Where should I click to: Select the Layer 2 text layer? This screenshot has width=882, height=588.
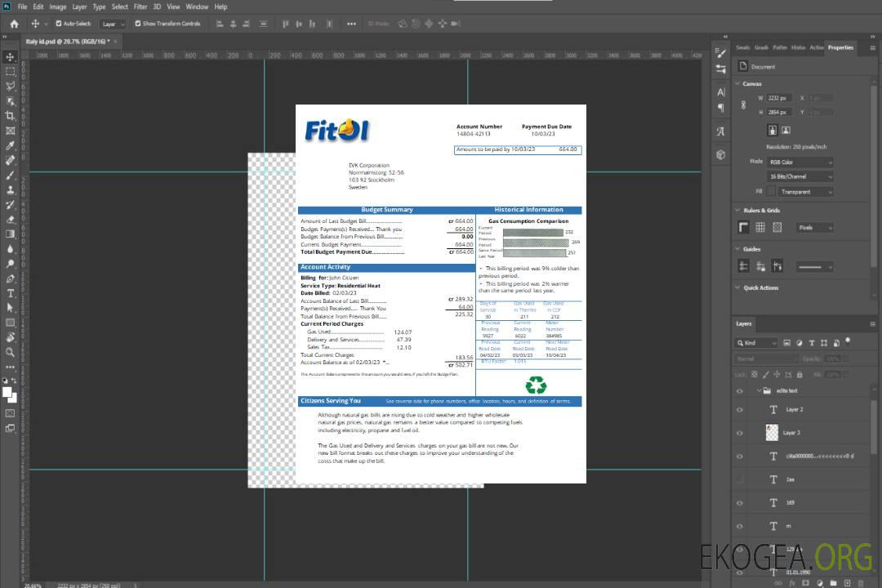tap(794, 410)
